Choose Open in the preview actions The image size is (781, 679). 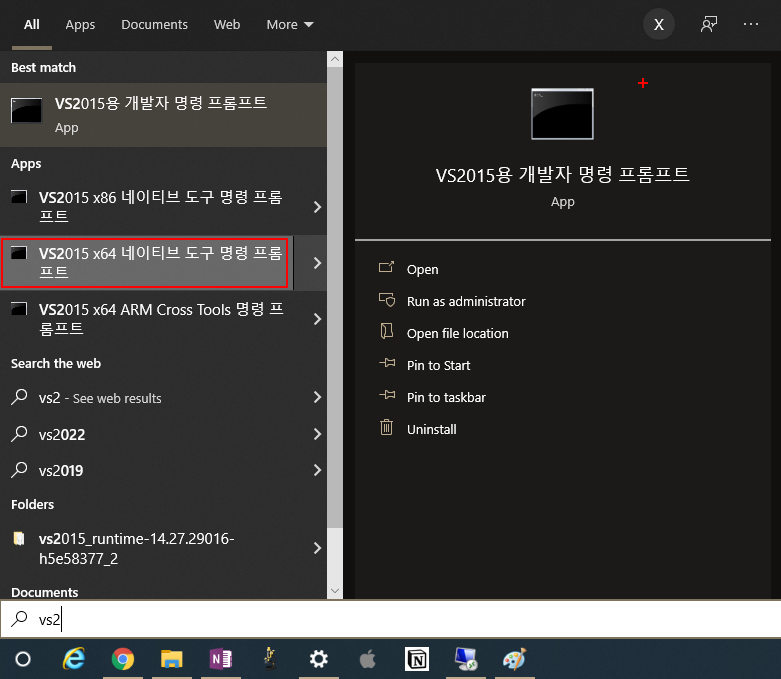click(422, 270)
